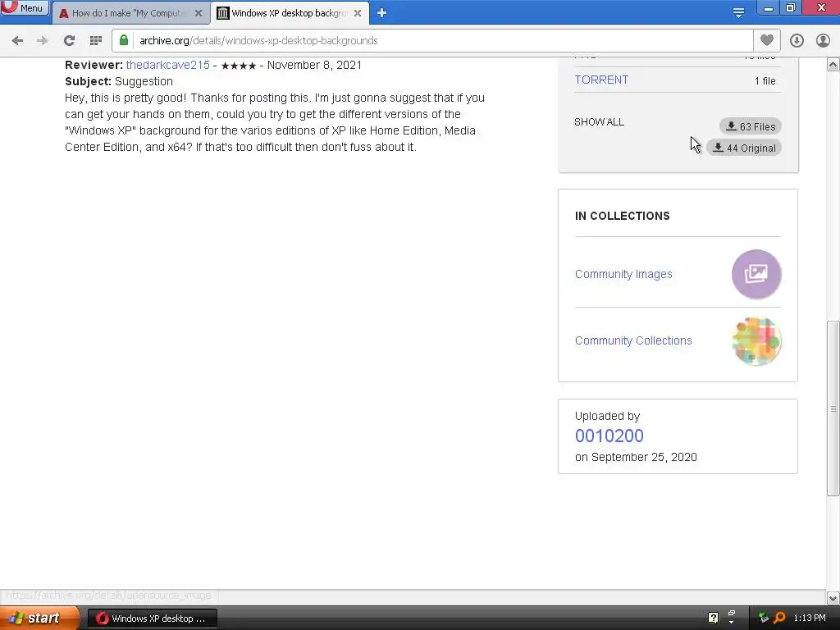This screenshot has width=840, height=630.
Task: Select the Windows XP desktop taskbar button
Action: click(x=152, y=619)
